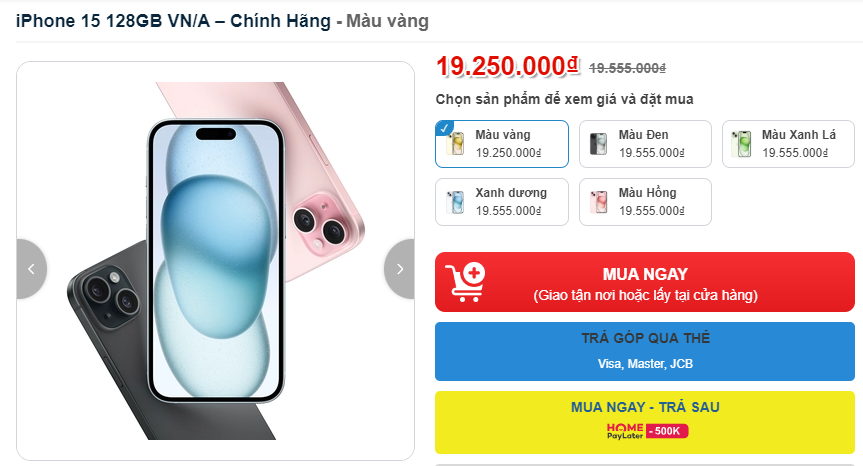The image size is (863, 466).
Task: Select the Màu vàng color option
Action: coord(502,144)
